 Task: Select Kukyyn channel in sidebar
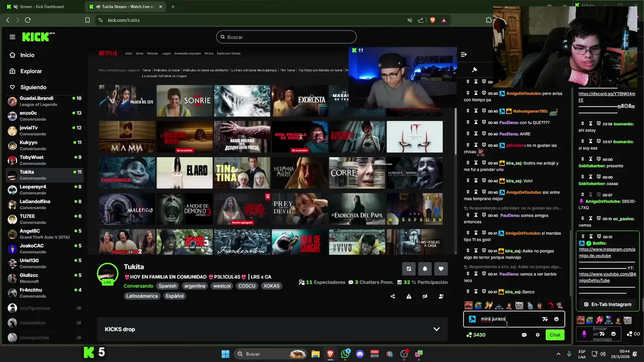click(x=44, y=145)
